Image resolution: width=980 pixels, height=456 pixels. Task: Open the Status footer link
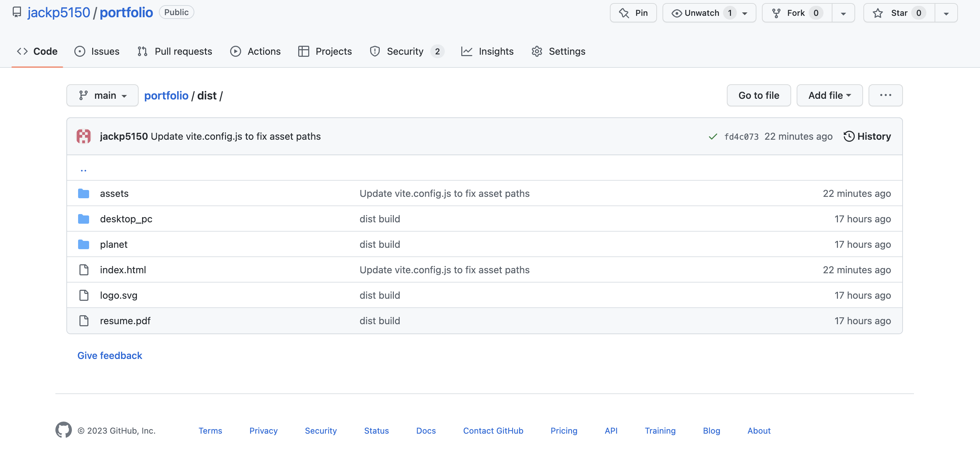[x=376, y=431]
